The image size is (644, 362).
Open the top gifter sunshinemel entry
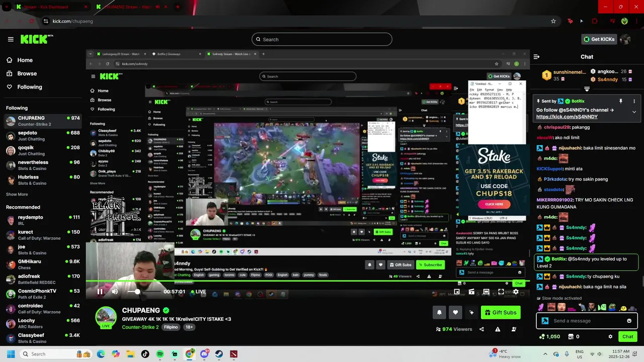click(563, 75)
